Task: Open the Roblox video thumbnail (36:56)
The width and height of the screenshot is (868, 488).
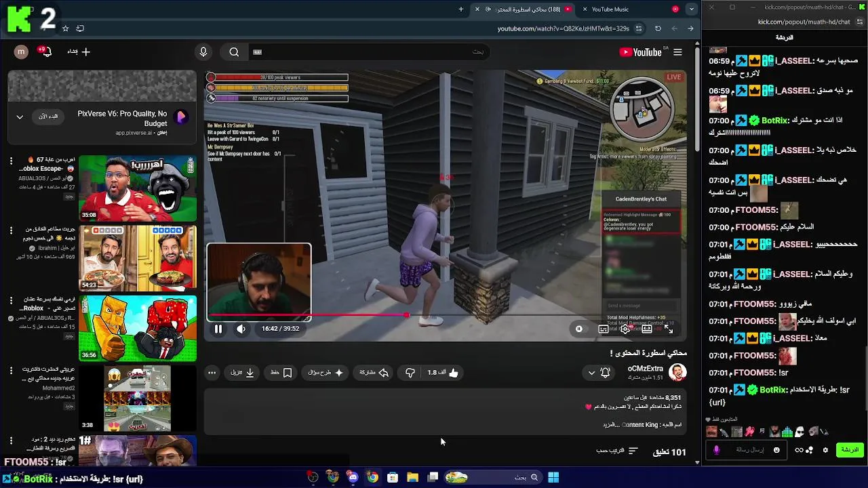Action: 138,328
